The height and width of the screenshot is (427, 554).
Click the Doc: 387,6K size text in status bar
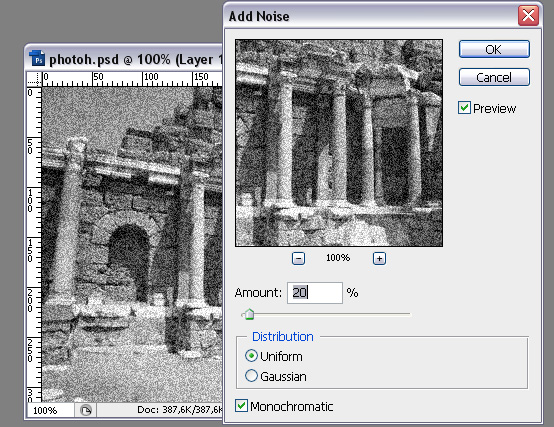coord(179,410)
